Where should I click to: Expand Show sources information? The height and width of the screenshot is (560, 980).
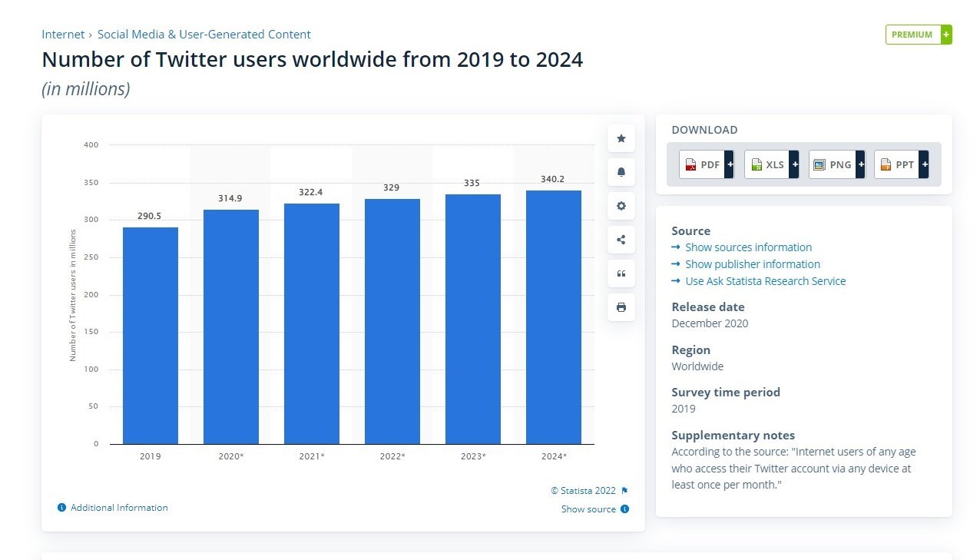pos(747,247)
